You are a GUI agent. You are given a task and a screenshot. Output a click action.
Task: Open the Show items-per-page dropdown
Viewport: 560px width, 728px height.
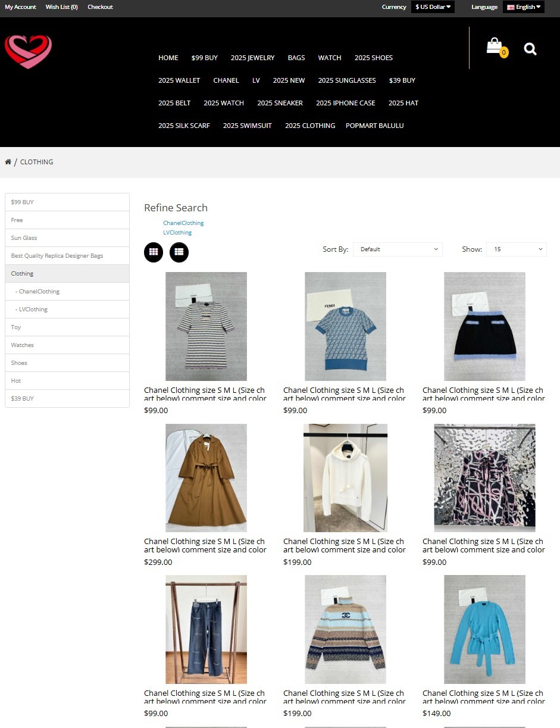click(x=517, y=249)
